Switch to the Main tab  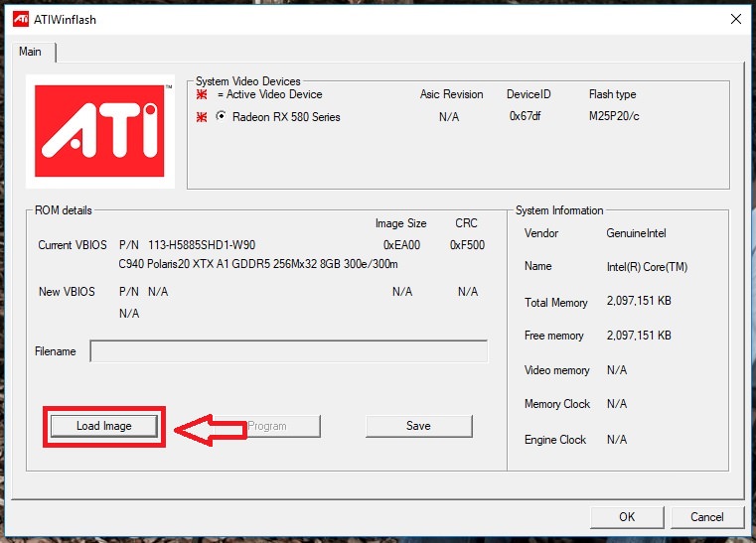click(x=31, y=52)
